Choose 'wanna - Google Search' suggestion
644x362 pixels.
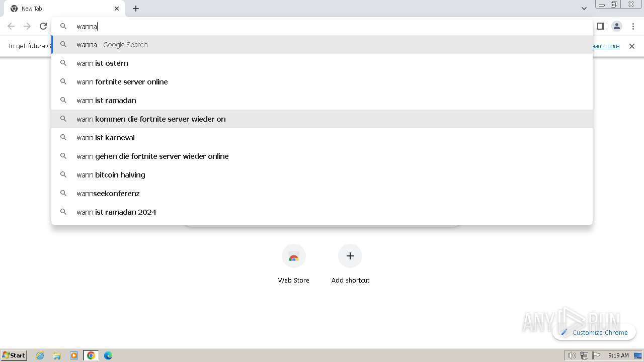pos(322,45)
